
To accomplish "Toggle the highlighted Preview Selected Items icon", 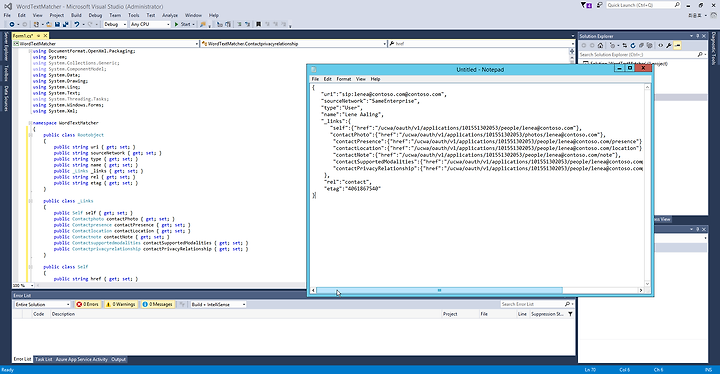I will 677,45.
